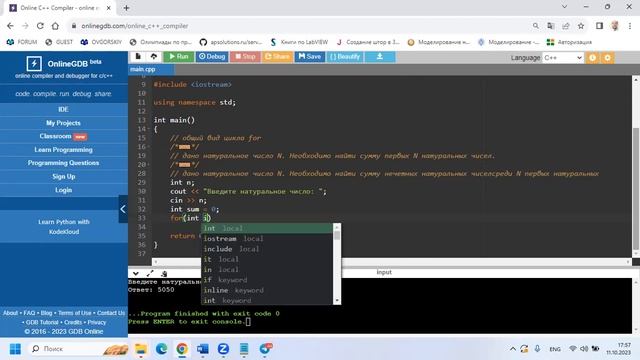Click Sign Up in the sidebar
Screen dimensions: 640x360
tap(63, 176)
